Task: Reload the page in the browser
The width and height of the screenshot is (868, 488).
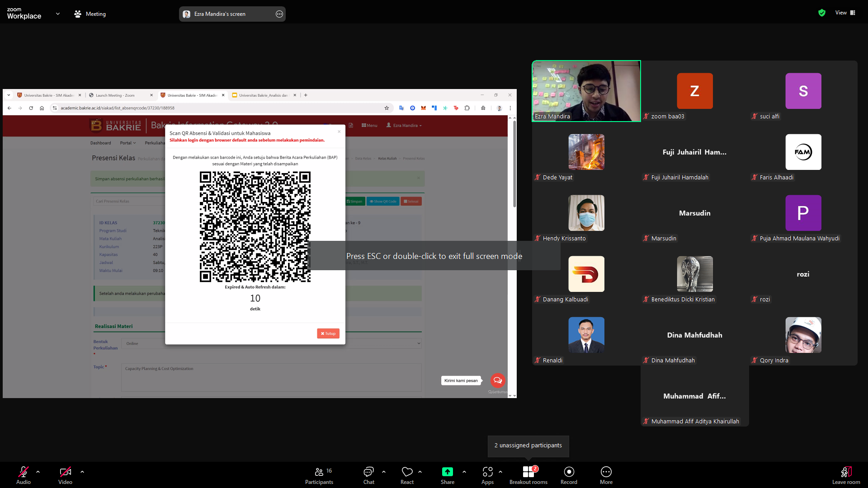Action: point(31,108)
